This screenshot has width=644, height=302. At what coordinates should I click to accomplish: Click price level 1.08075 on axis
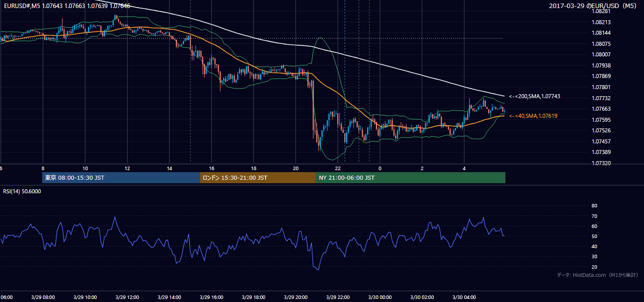pos(601,43)
